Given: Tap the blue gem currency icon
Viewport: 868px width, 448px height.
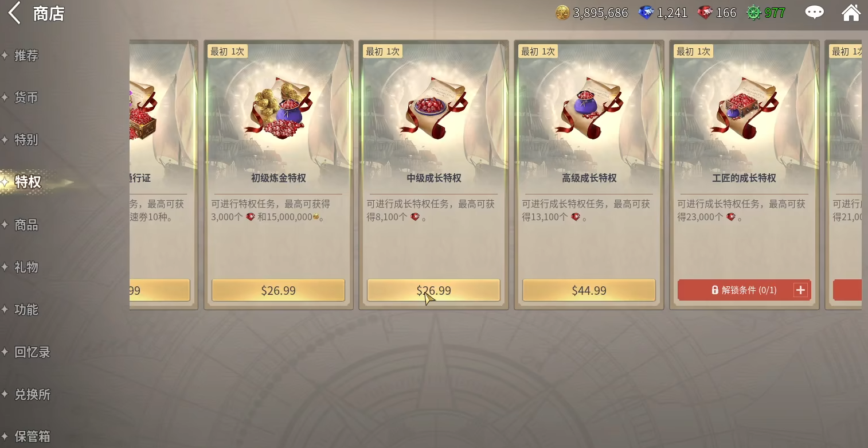Looking at the screenshot, I should [x=646, y=13].
